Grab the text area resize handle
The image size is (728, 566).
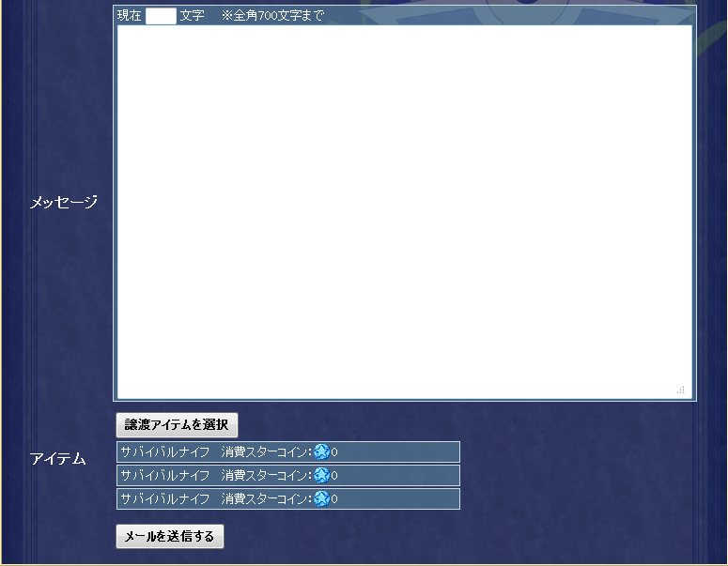point(681,390)
